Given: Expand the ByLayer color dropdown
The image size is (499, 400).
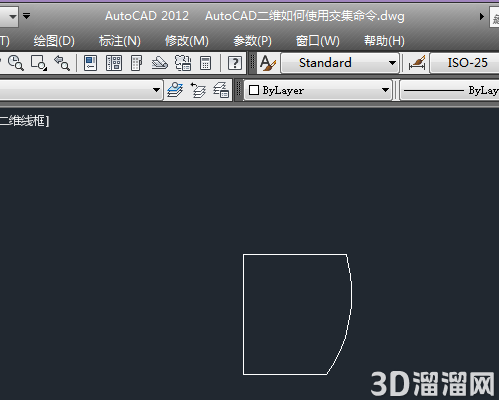Looking at the screenshot, I should click(385, 90).
